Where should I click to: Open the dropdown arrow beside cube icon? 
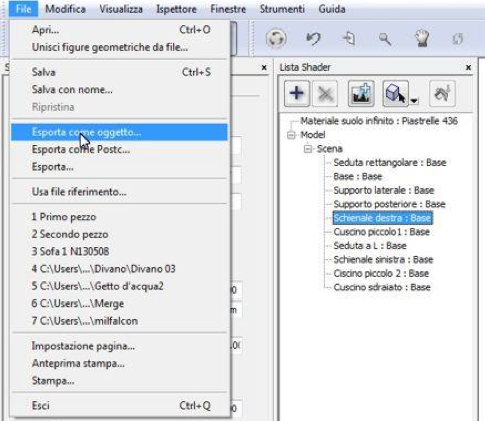tap(414, 101)
